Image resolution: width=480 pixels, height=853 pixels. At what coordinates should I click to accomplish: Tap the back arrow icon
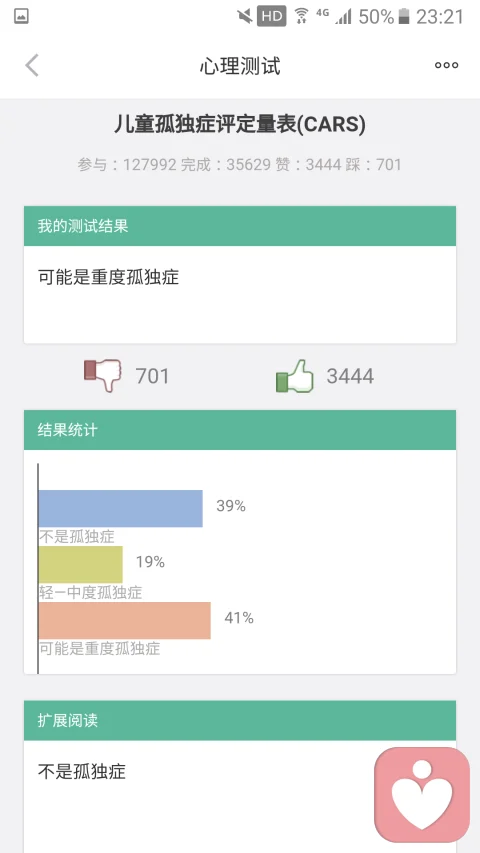pos(32,65)
